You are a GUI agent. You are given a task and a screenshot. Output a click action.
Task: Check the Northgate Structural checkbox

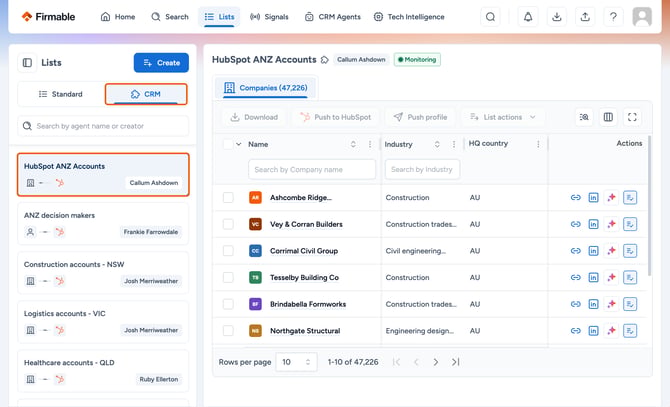click(228, 331)
